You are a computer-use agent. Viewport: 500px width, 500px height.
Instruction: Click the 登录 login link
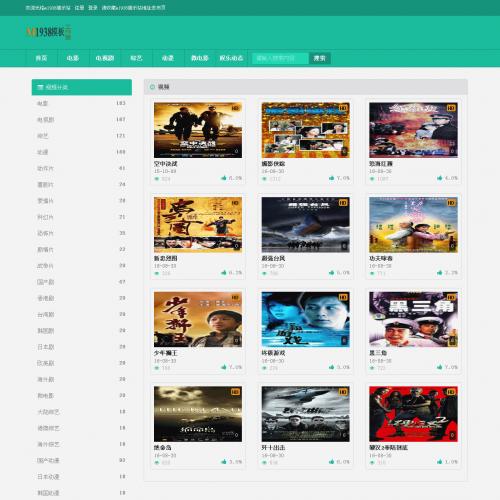[93, 8]
